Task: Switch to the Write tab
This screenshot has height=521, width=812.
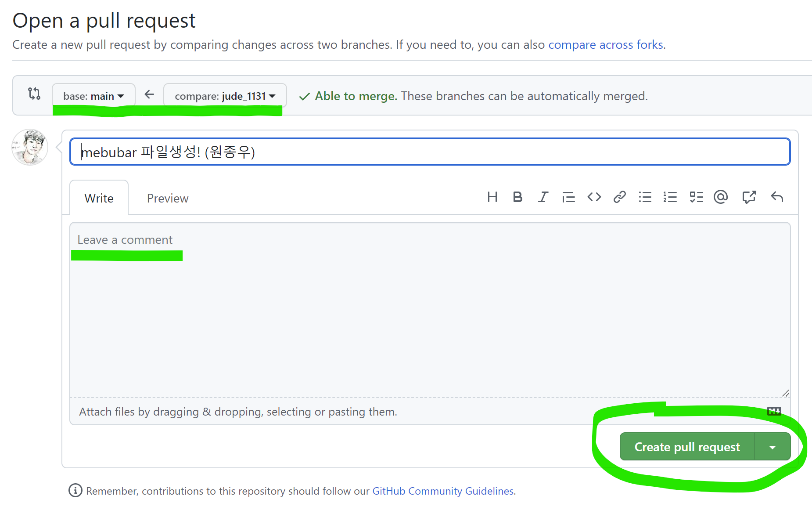Action: 99,198
